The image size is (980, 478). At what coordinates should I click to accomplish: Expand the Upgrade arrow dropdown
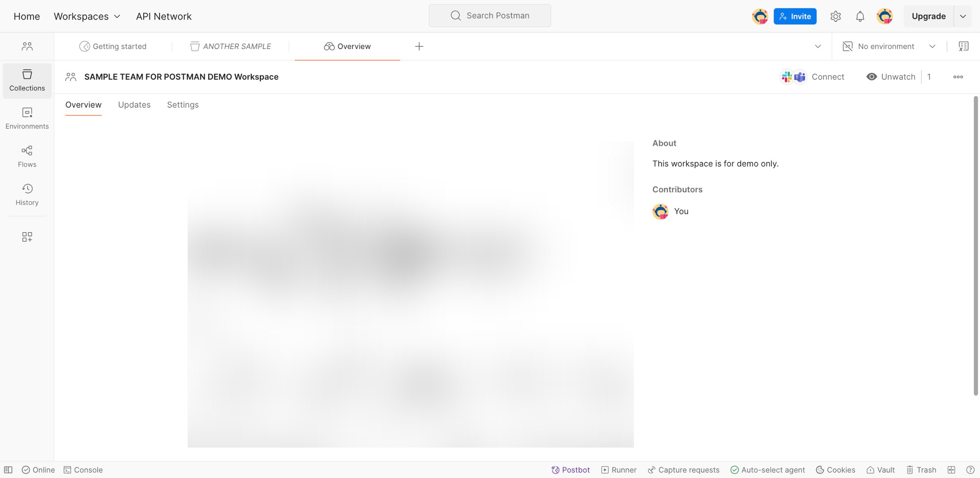click(963, 16)
